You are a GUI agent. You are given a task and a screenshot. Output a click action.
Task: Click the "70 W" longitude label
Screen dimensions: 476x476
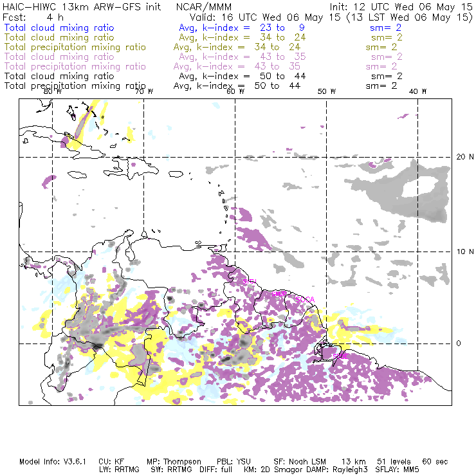pos(144,91)
